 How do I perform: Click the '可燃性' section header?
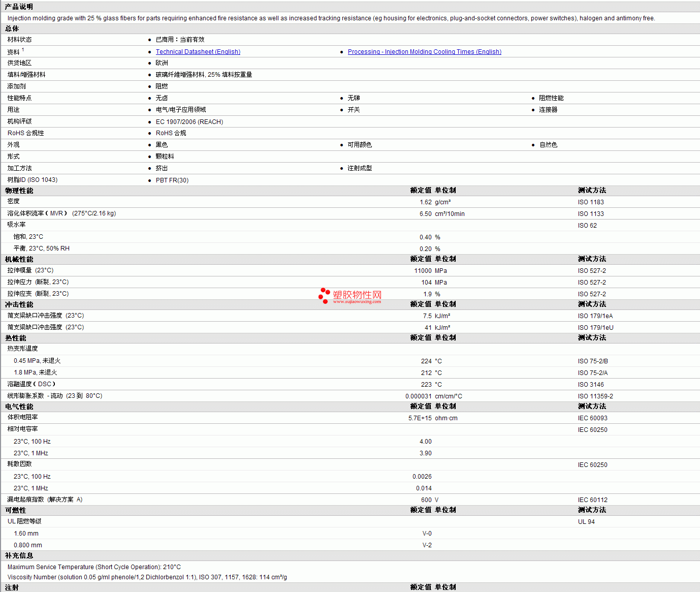16,510
